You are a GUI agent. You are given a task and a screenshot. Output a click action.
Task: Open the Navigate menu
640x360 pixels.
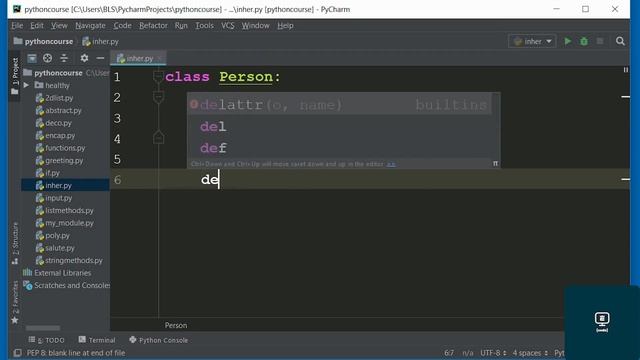tap(90, 25)
